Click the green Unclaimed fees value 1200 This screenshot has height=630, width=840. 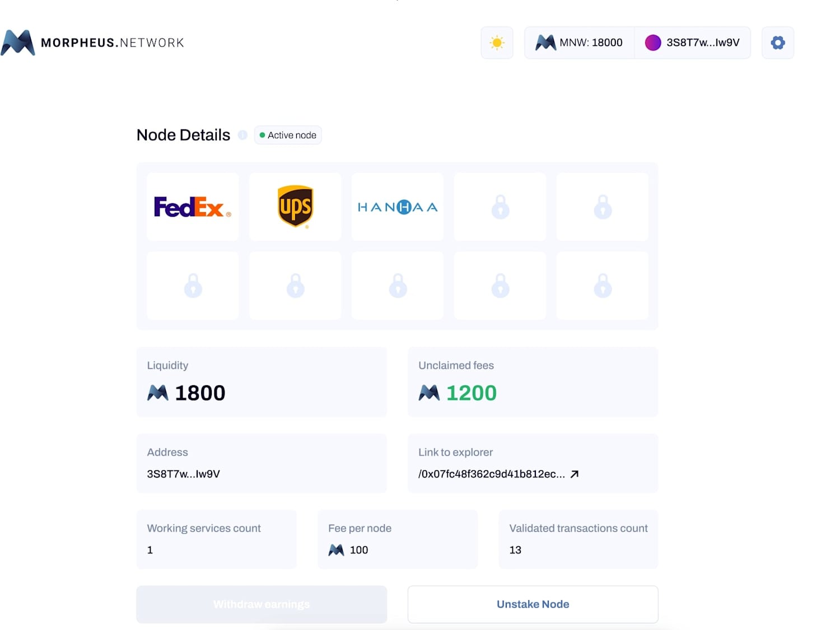pos(472,393)
